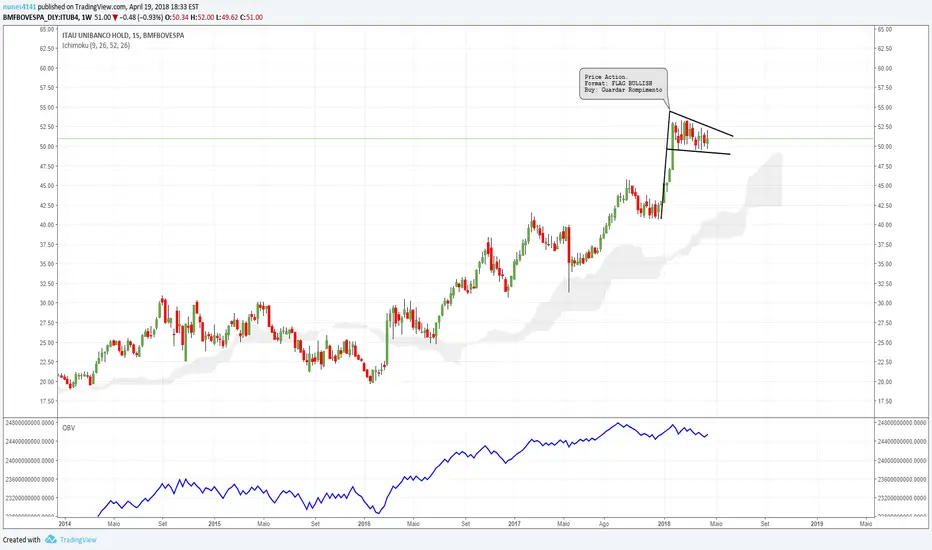Click '17.50' on the right price axis

pyautogui.click(x=884, y=401)
